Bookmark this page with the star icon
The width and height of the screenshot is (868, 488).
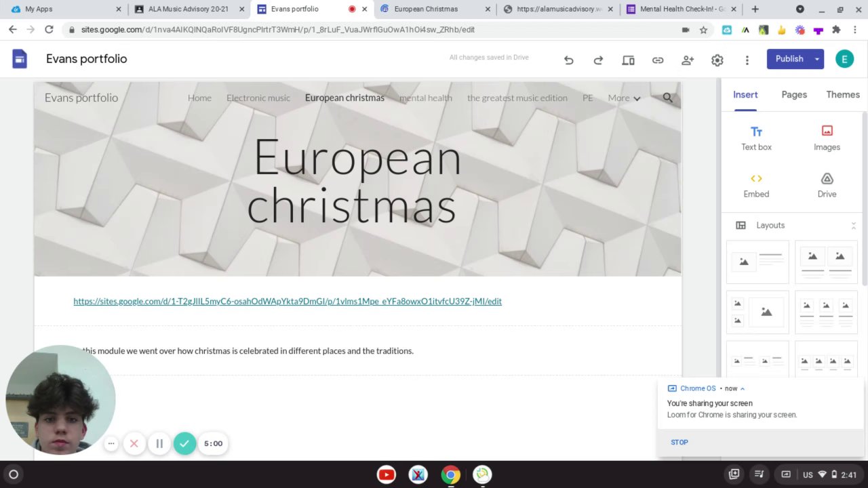703,30
